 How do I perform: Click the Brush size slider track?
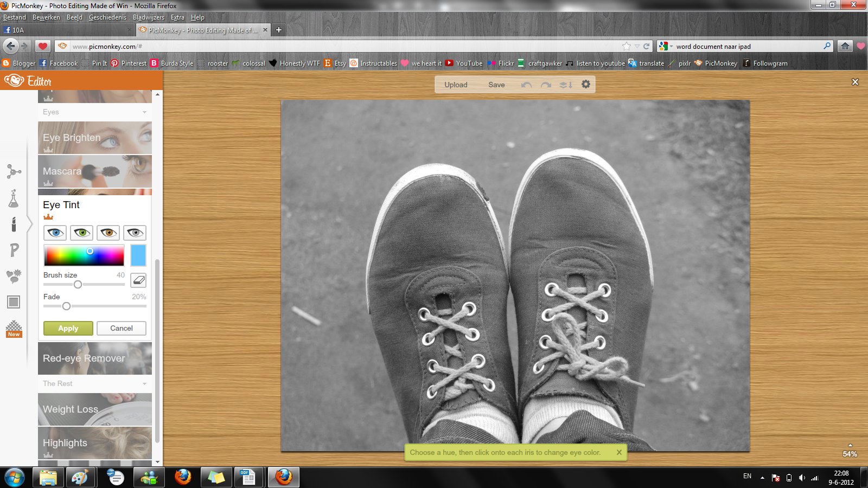[84, 284]
